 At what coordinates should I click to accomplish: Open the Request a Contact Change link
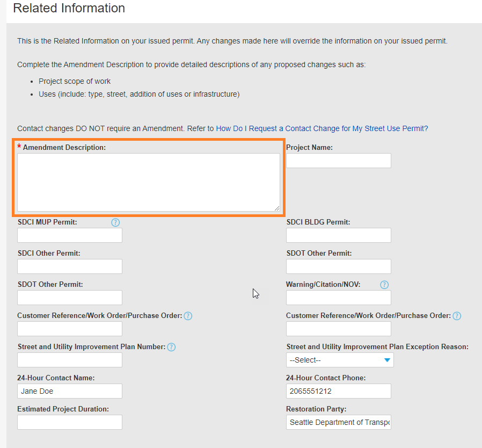(x=322, y=129)
